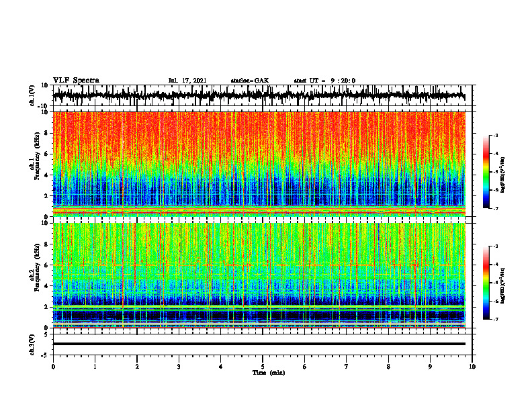The image size is (532, 411).
Task: Click the "Time (min)" axis label
Action: pos(269,373)
